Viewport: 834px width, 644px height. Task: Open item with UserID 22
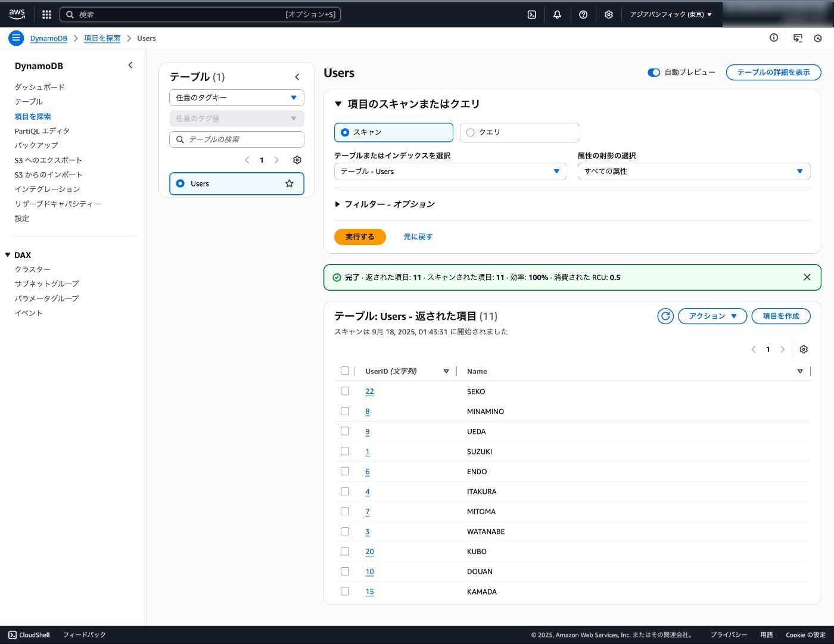coord(369,391)
